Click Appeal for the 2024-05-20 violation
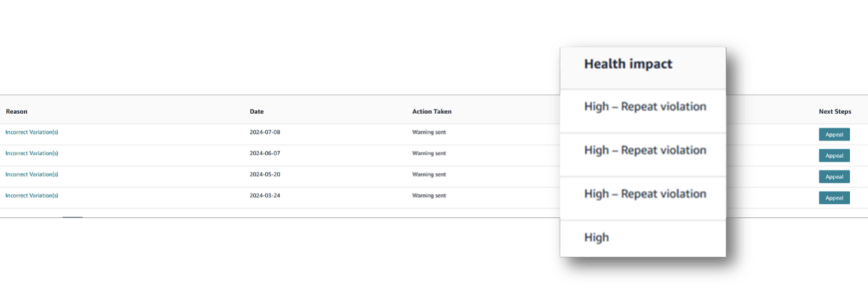 (x=834, y=176)
